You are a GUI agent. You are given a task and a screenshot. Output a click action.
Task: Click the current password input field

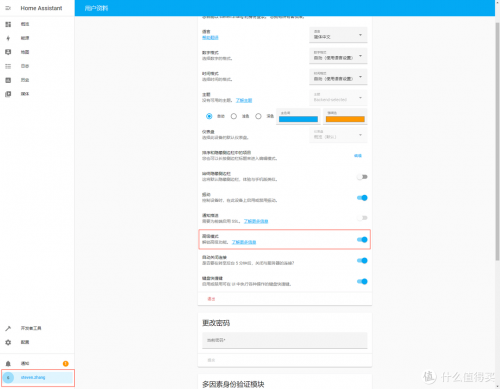point(285,340)
